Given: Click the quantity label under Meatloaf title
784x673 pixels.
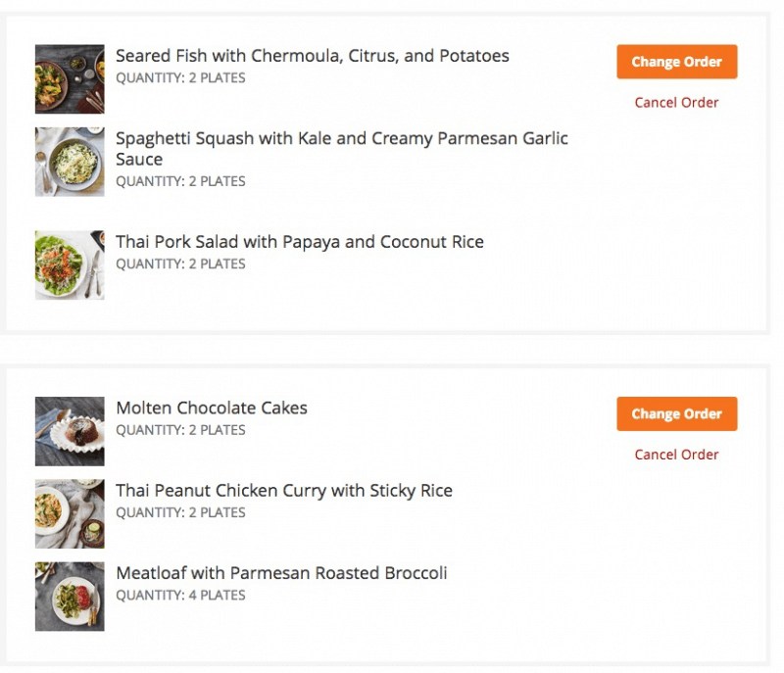Looking at the screenshot, I should tap(180, 596).
